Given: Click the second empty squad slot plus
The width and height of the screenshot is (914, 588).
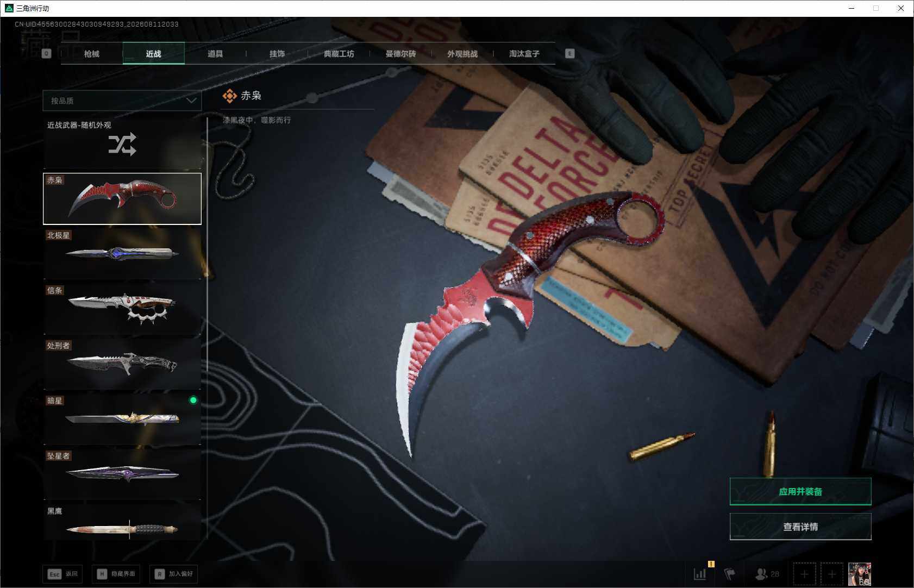Looking at the screenshot, I should pos(832,574).
